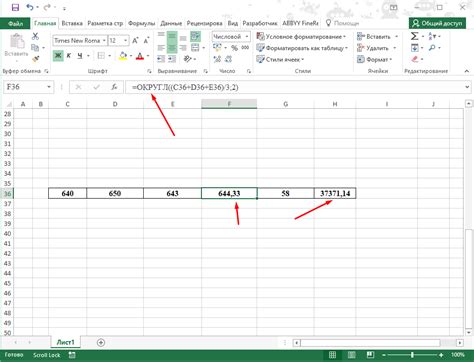Select the Лист1 sheet tab

click(x=65, y=342)
